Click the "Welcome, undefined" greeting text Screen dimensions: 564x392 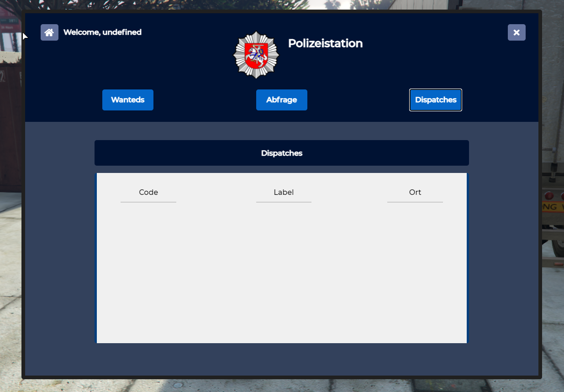(102, 32)
